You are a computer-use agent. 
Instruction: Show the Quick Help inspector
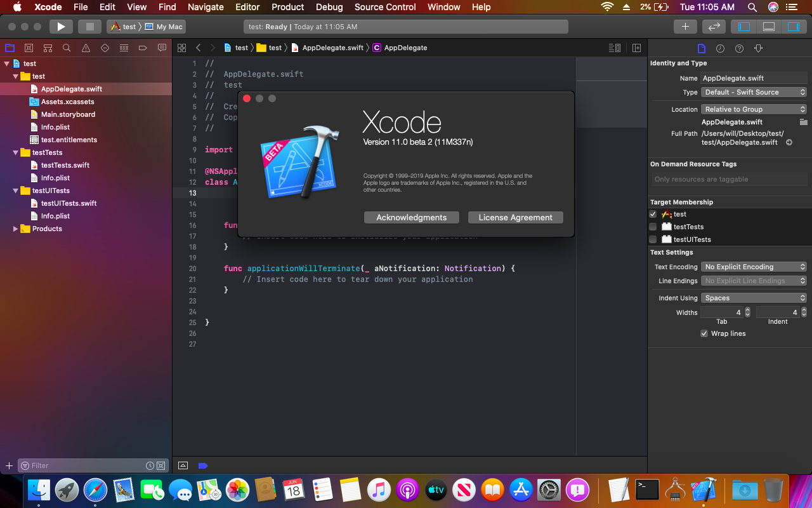[x=739, y=48]
